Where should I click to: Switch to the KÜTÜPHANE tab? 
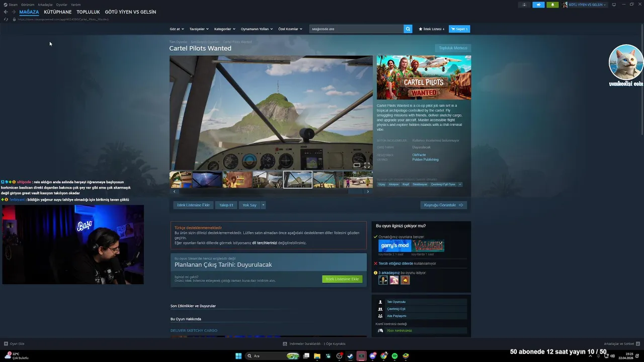point(57,12)
